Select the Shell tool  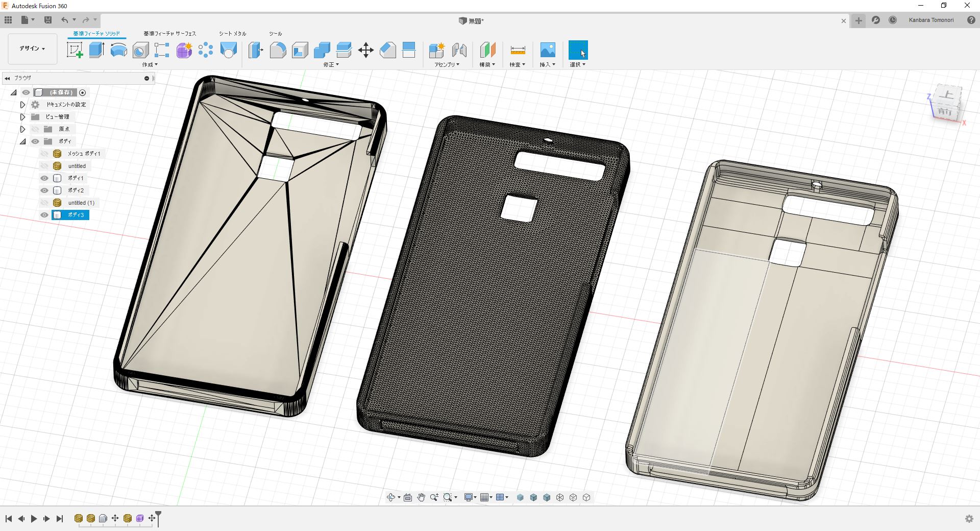click(x=300, y=50)
